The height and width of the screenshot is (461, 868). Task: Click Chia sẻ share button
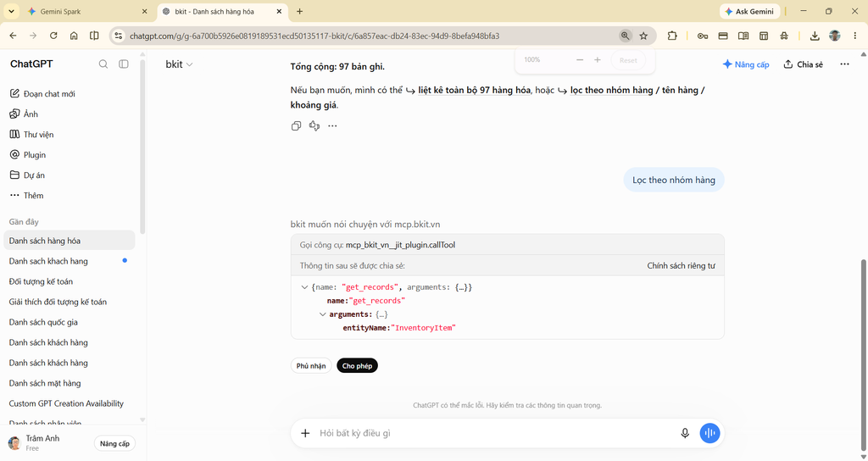tap(804, 64)
